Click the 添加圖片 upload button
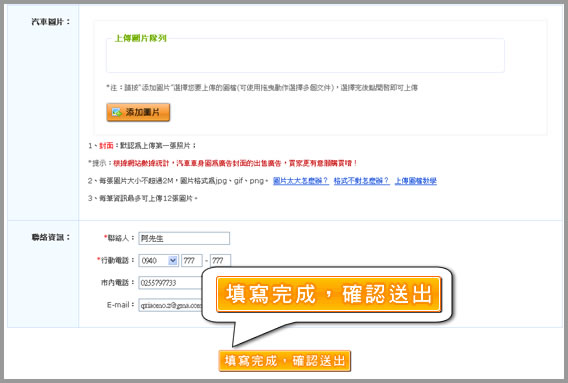Screen dimensions: 568x383 tap(138, 112)
